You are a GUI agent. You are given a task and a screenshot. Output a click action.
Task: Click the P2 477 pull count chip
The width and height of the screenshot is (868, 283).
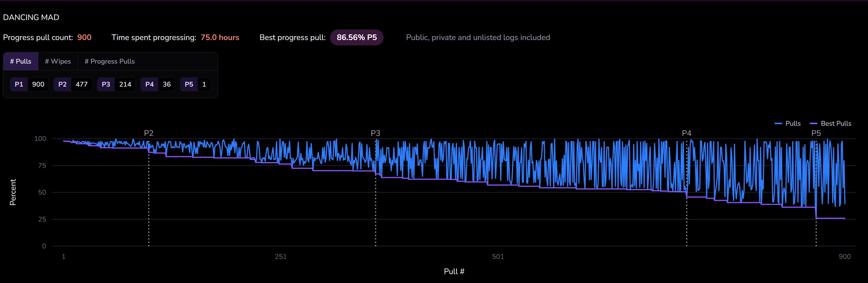tap(73, 84)
